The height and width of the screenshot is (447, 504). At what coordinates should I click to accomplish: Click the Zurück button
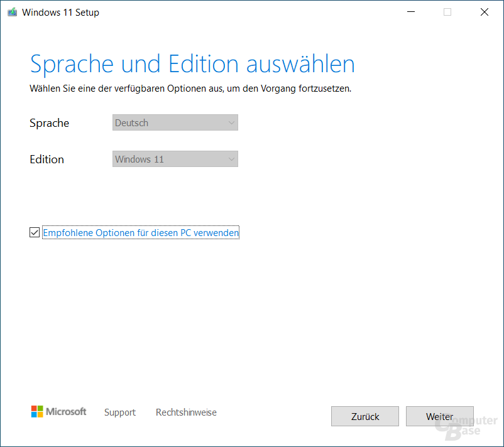(365, 416)
